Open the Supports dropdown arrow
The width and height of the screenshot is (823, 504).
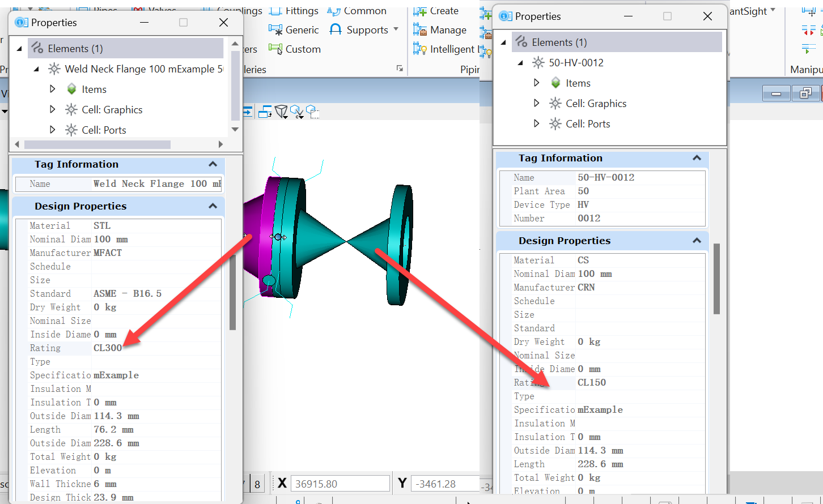[397, 30]
